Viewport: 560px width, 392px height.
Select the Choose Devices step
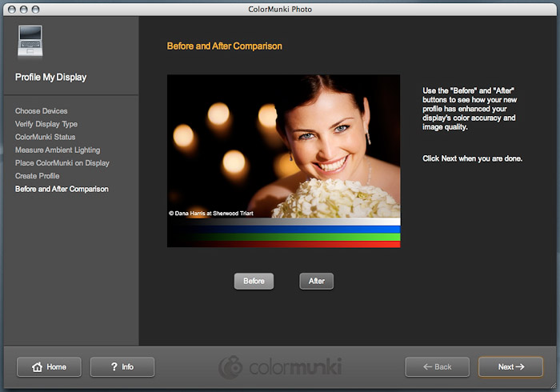[x=41, y=111]
